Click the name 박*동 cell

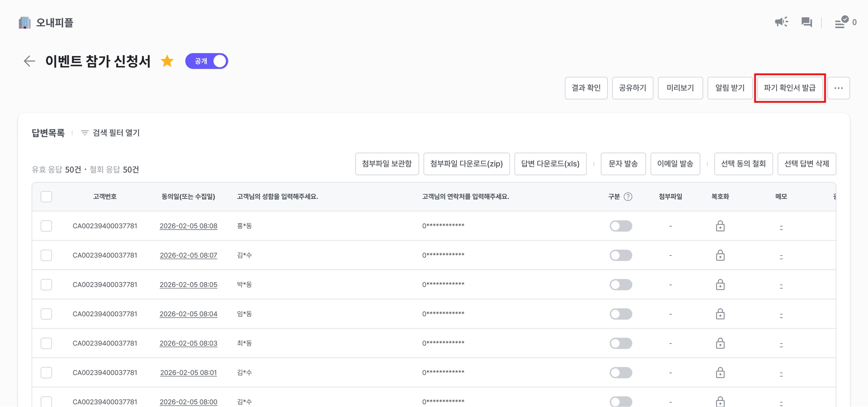click(245, 285)
